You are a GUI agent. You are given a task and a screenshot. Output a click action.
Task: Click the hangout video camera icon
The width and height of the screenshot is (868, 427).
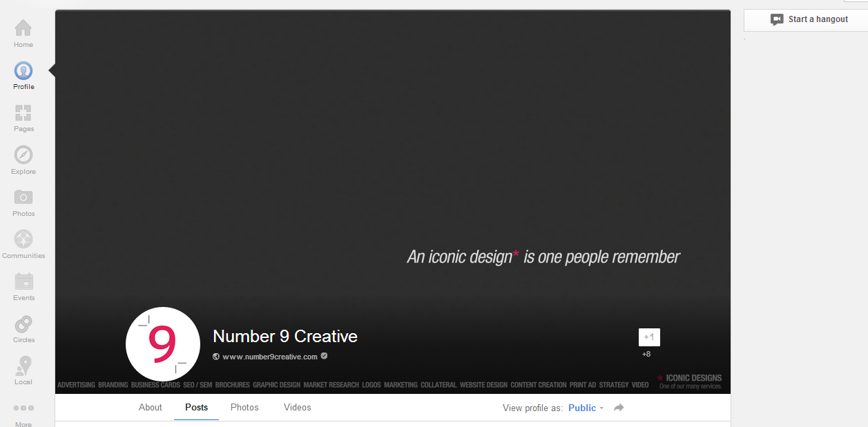pos(777,19)
